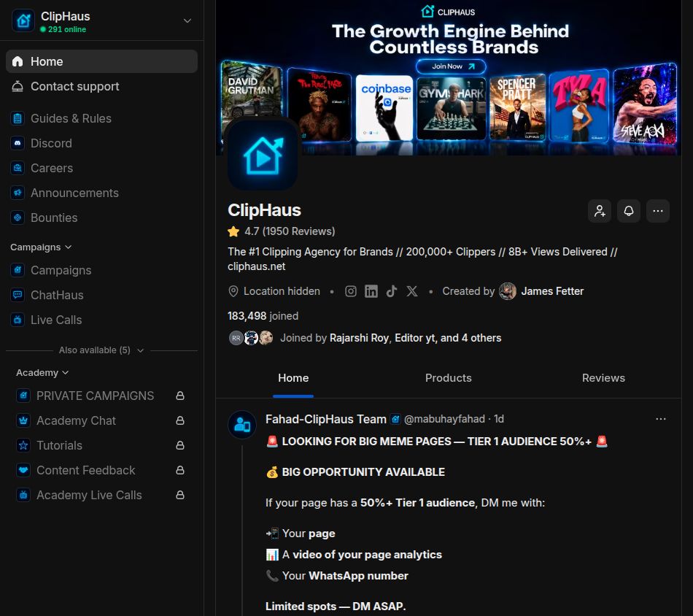Click Editor yt in joined list
Viewport: 693px width, 616px height.
click(x=414, y=338)
